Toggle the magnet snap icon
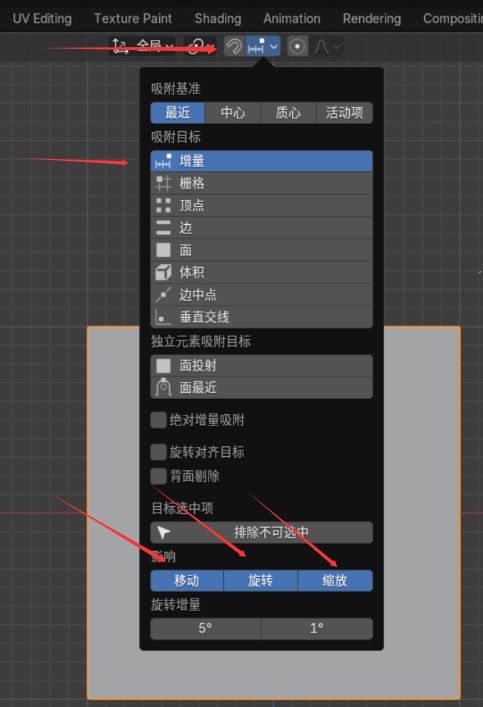Screen dimensions: 483x707 pos(234,46)
